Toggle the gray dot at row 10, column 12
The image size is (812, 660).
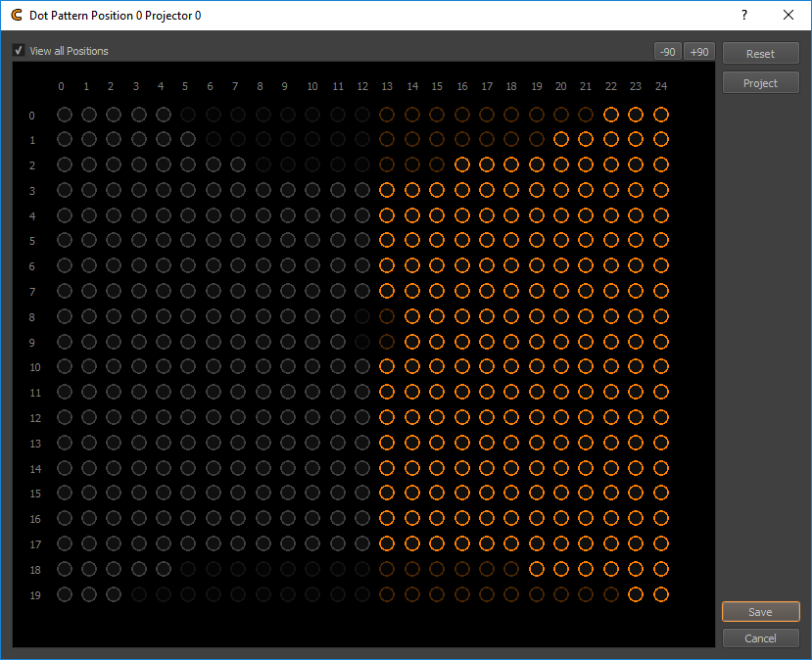tap(362, 366)
